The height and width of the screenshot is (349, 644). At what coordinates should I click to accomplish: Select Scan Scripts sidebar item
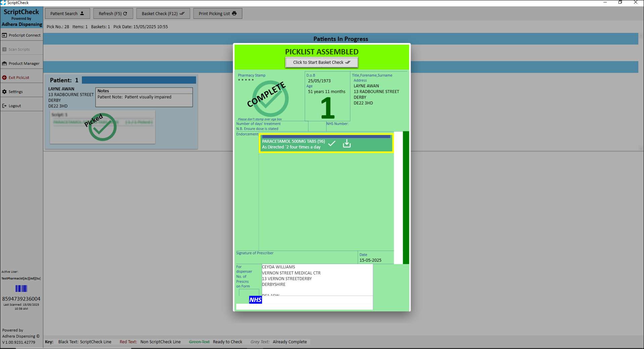click(21, 49)
